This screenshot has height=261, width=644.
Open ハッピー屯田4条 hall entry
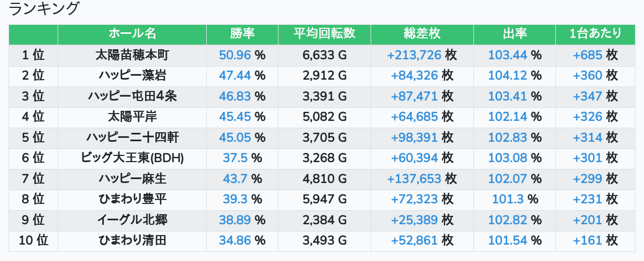(x=132, y=96)
